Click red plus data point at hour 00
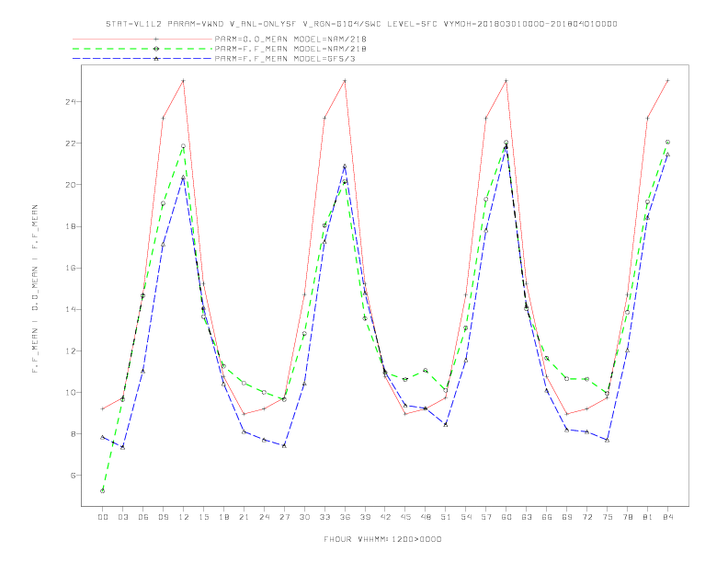This screenshot has width=728, height=563. click(x=103, y=408)
